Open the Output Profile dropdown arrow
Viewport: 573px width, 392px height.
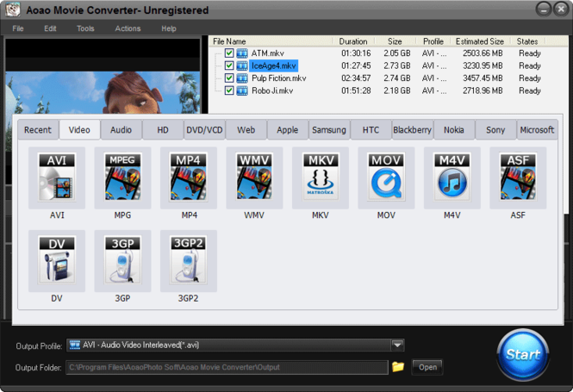point(397,345)
